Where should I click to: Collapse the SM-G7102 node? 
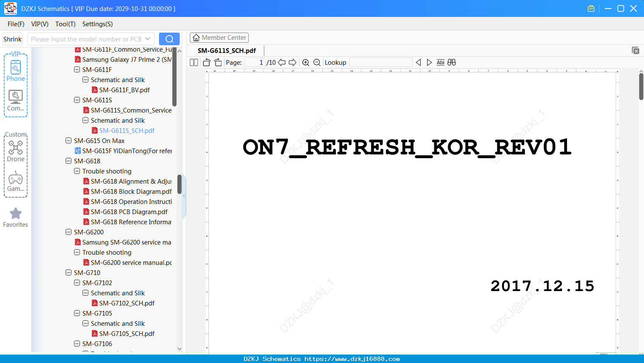[x=77, y=283]
